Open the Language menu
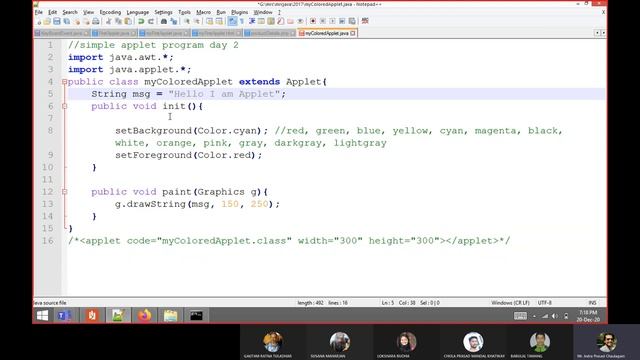This screenshot has width=640, height=360. click(138, 12)
